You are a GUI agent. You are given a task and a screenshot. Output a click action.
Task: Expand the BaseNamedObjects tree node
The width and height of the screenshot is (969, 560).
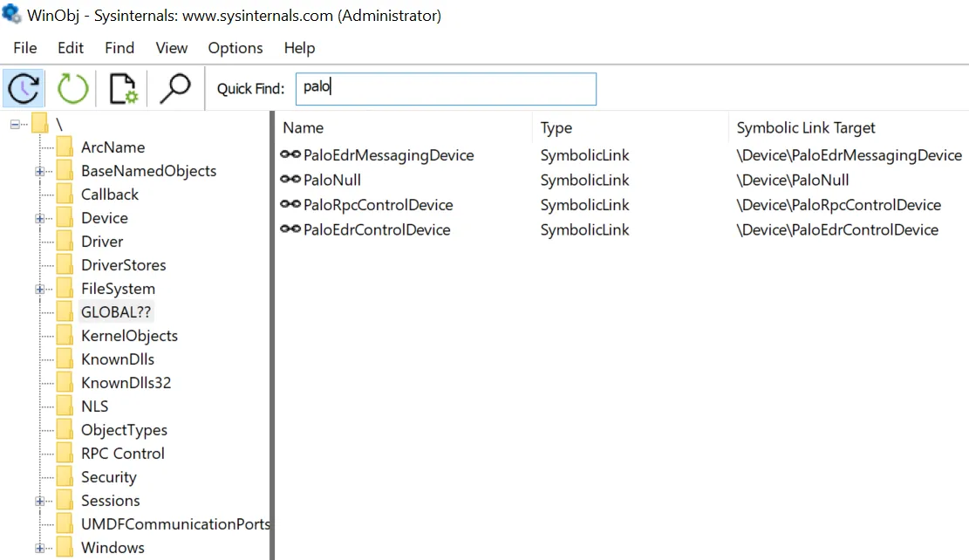click(x=39, y=172)
